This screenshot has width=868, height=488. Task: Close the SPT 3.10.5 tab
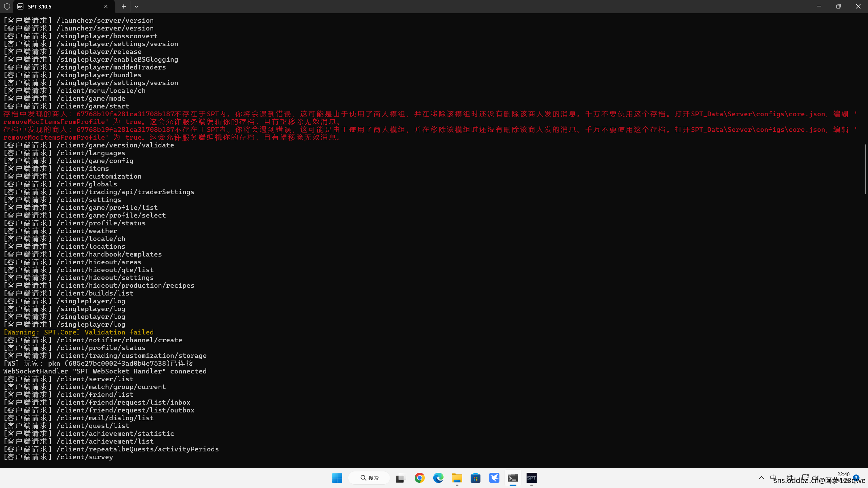[106, 6]
